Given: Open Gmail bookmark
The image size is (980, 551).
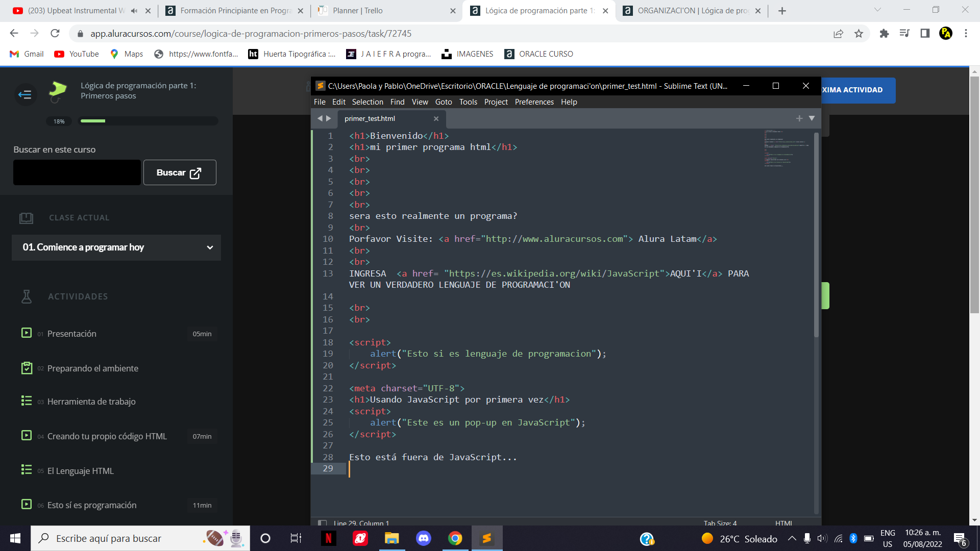Looking at the screenshot, I should coord(27,54).
